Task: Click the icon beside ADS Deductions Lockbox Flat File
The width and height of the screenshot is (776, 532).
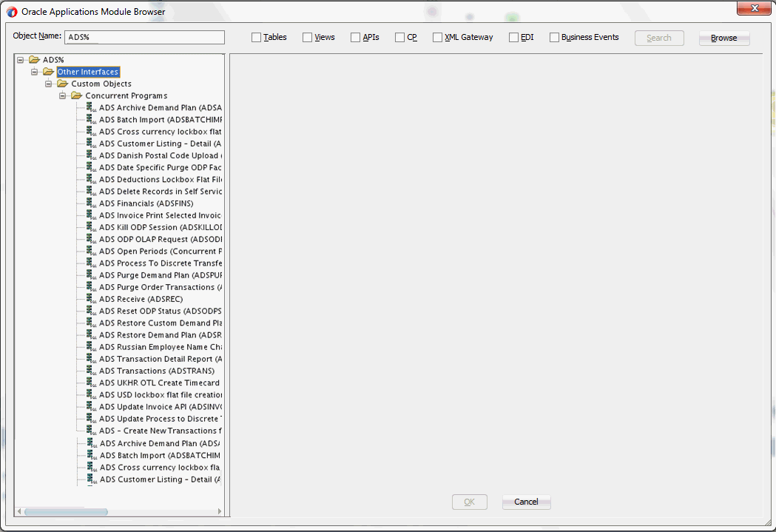Action: (x=92, y=179)
